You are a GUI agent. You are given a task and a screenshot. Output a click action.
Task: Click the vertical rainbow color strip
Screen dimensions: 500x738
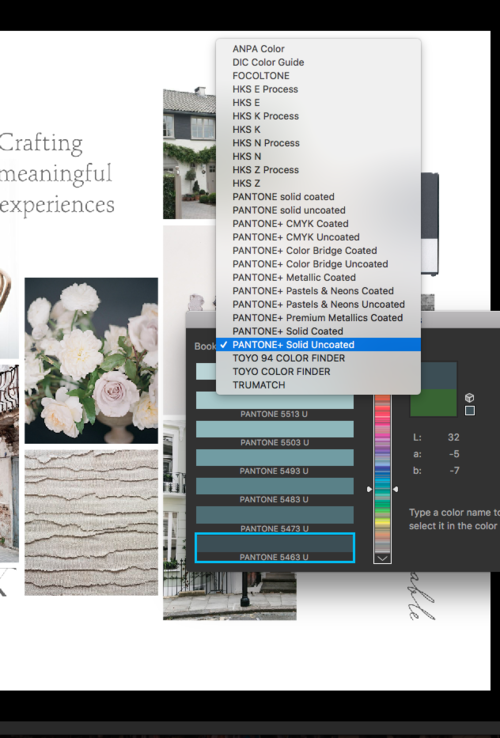382,473
